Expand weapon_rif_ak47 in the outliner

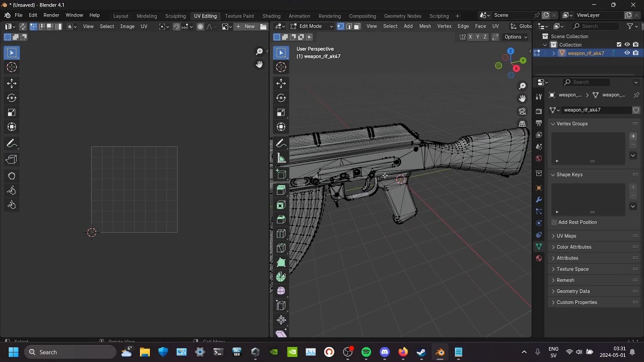554,53
